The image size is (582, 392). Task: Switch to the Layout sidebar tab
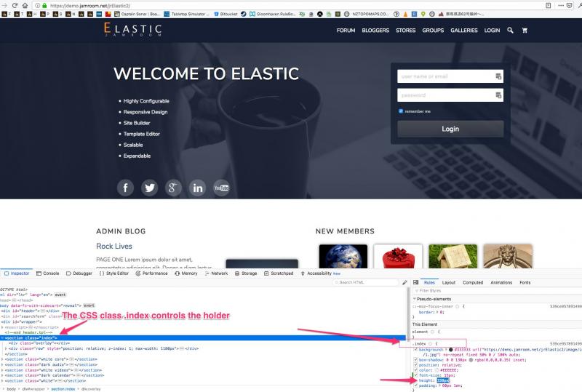(x=449, y=282)
